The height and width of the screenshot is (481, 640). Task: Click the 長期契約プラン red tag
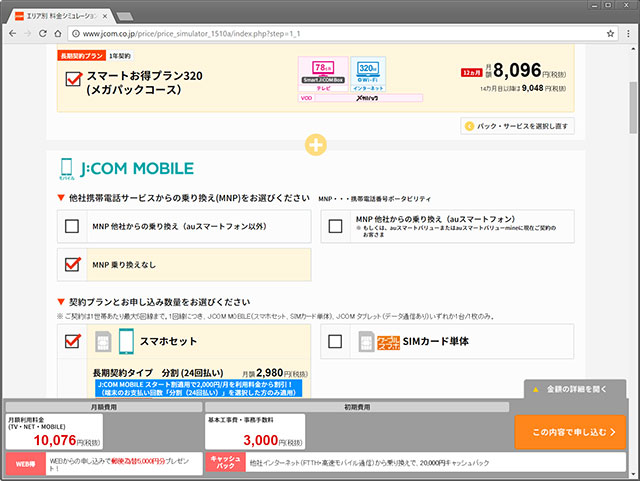click(x=82, y=56)
